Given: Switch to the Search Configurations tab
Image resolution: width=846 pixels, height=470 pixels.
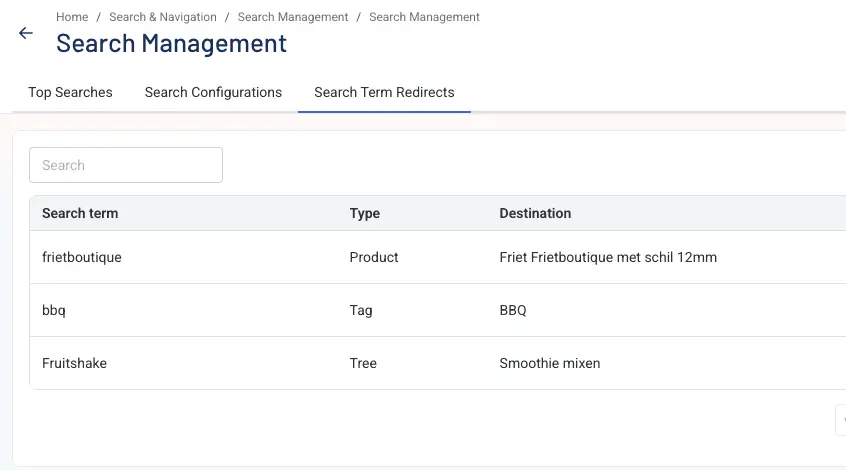Looking at the screenshot, I should [x=213, y=92].
